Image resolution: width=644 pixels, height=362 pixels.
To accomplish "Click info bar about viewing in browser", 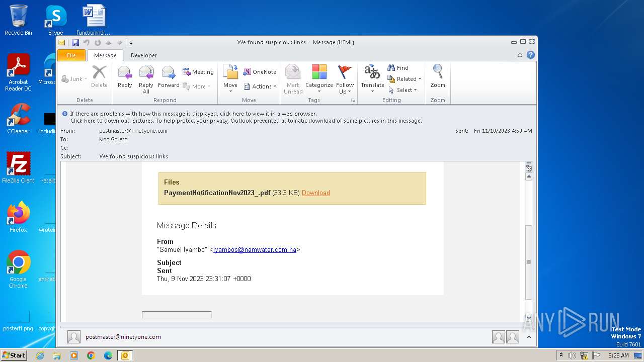I will click(193, 114).
